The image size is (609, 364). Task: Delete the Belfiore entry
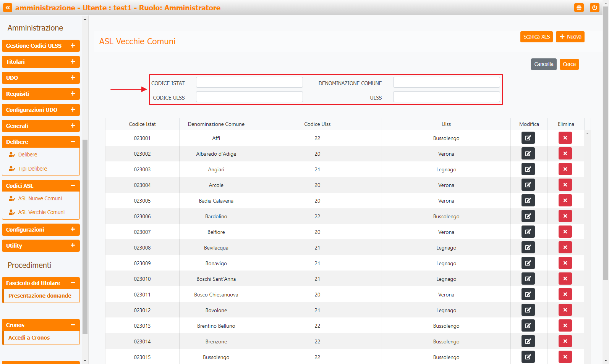click(x=565, y=232)
